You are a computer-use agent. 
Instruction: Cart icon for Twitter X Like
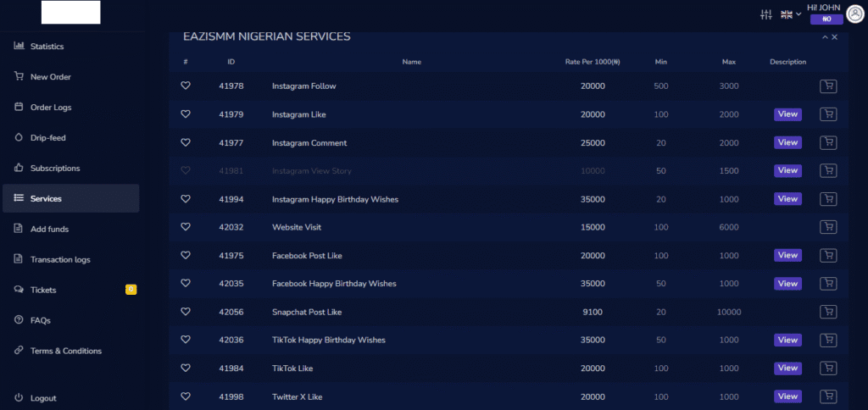[x=828, y=396]
